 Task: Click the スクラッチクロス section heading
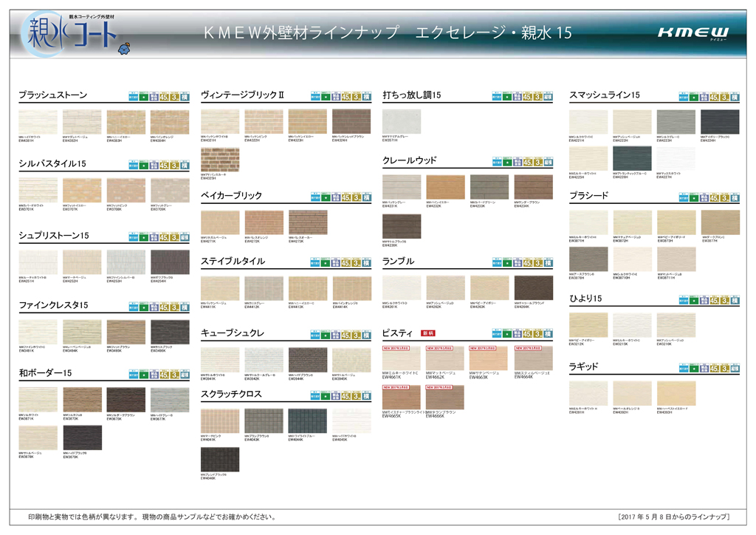[231, 394]
